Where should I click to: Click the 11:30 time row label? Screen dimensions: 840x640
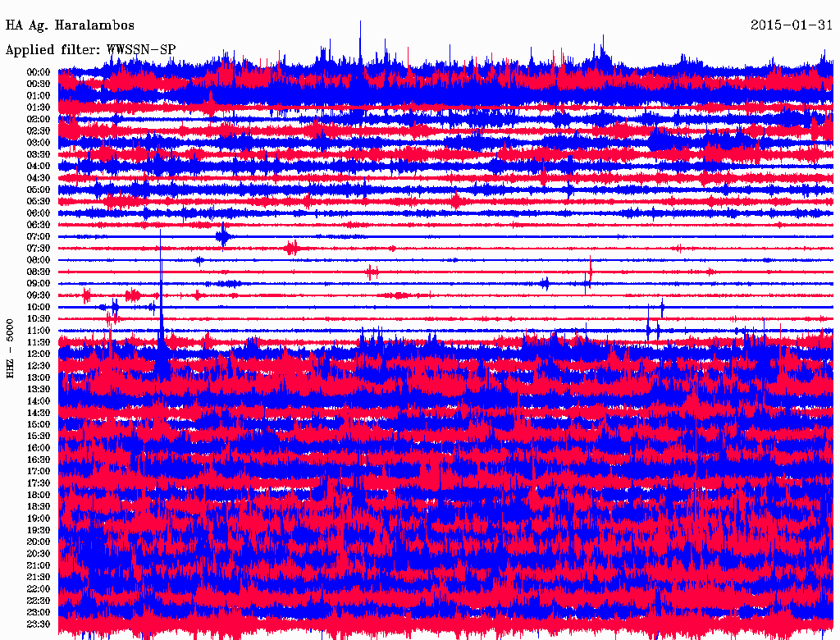39,342
